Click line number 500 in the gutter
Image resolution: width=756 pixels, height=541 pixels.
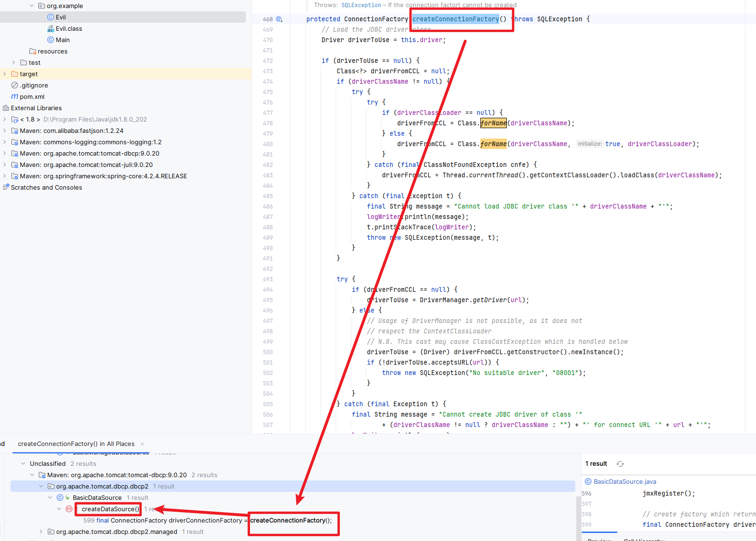pyautogui.click(x=268, y=352)
